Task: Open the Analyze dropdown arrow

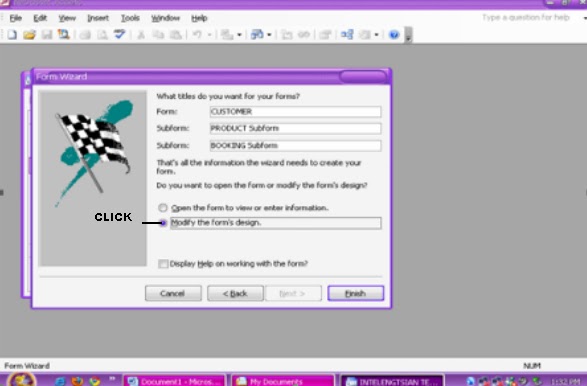Action: point(269,35)
